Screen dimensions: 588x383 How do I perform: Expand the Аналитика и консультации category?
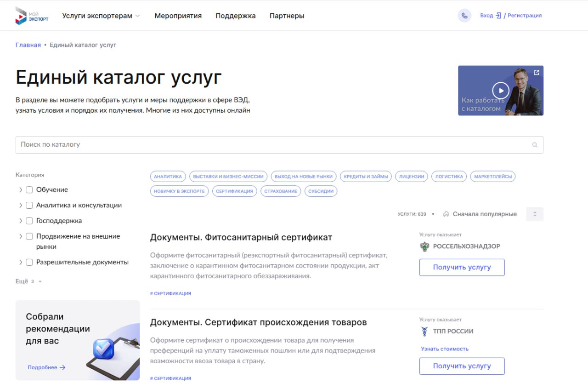click(21, 206)
